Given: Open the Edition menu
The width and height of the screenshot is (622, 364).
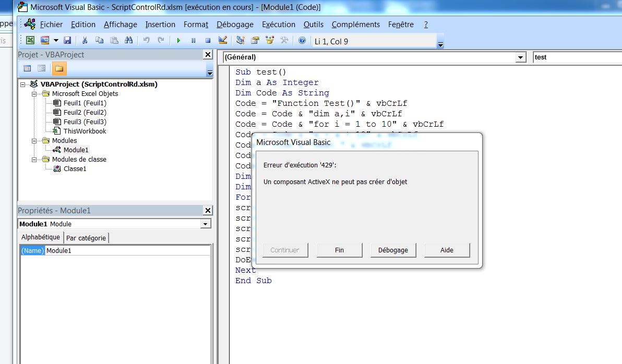Looking at the screenshot, I should [83, 25].
